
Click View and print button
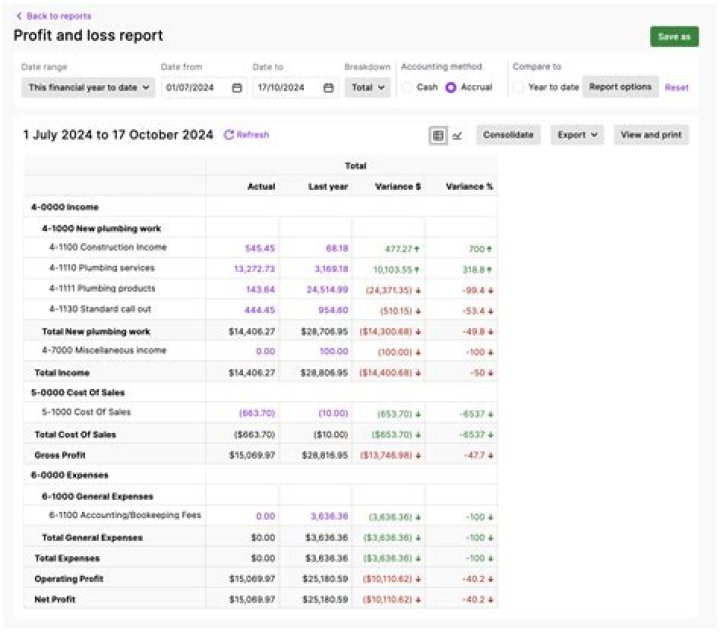(x=651, y=135)
